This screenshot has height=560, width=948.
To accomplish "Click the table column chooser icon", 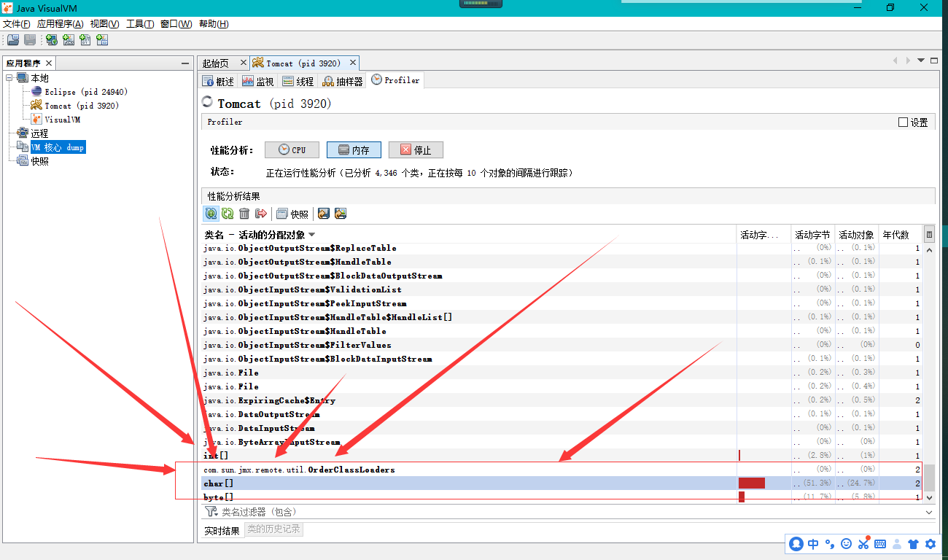I will tap(929, 235).
